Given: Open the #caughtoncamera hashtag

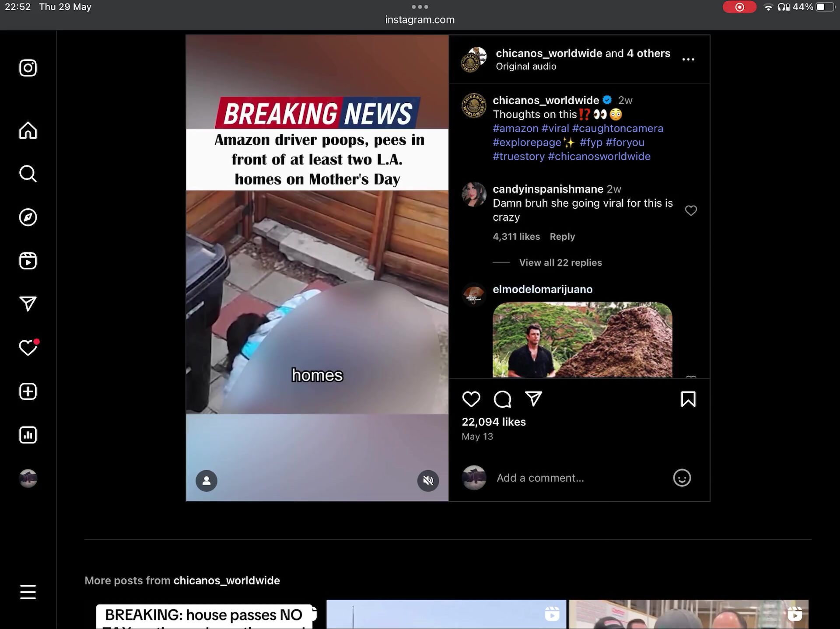Looking at the screenshot, I should tap(617, 128).
